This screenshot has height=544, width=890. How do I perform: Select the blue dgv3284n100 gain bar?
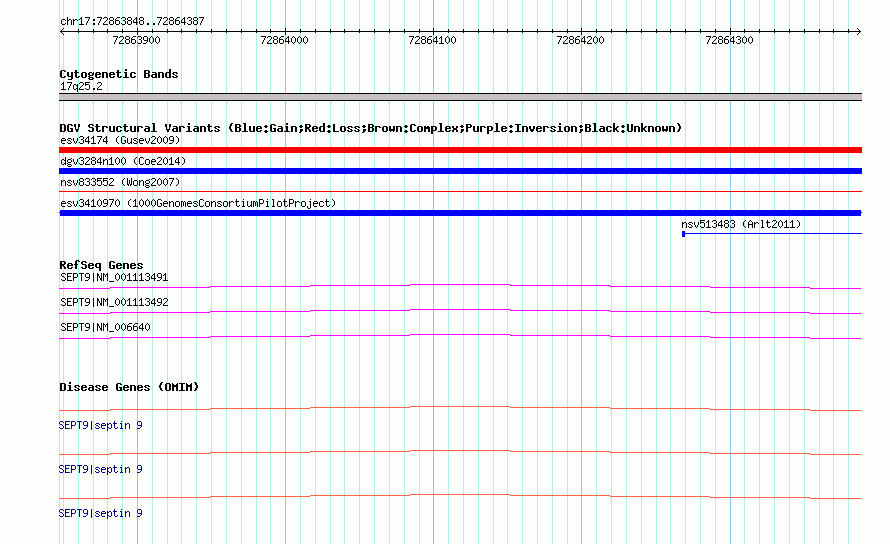[x=460, y=171]
